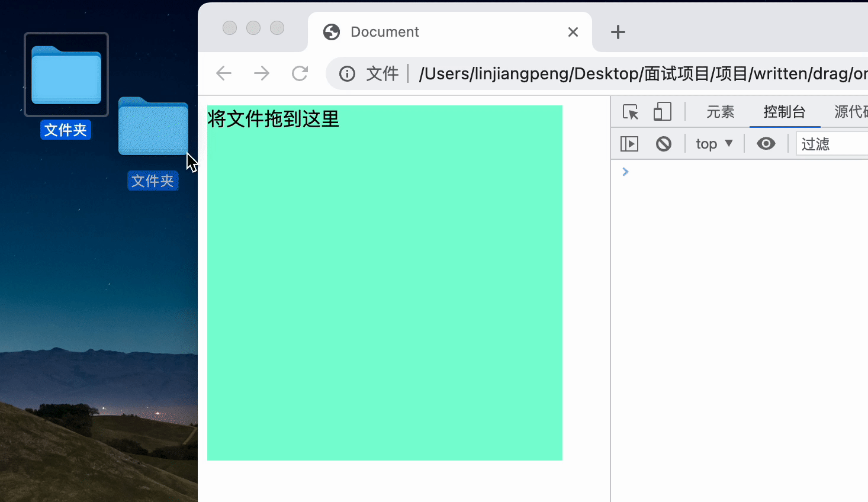Open a new browser tab with plus button
This screenshot has width=868, height=502.
[618, 32]
